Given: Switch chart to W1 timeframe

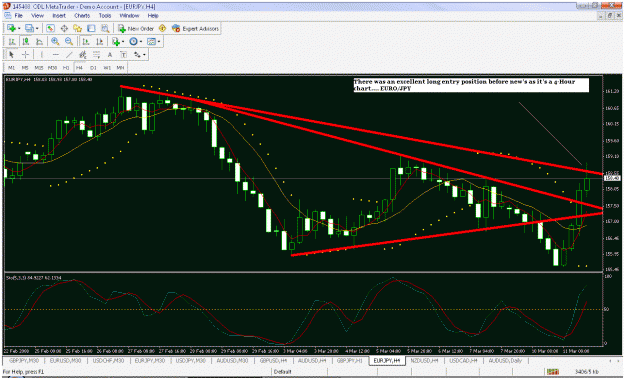Looking at the screenshot, I should [107, 68].
